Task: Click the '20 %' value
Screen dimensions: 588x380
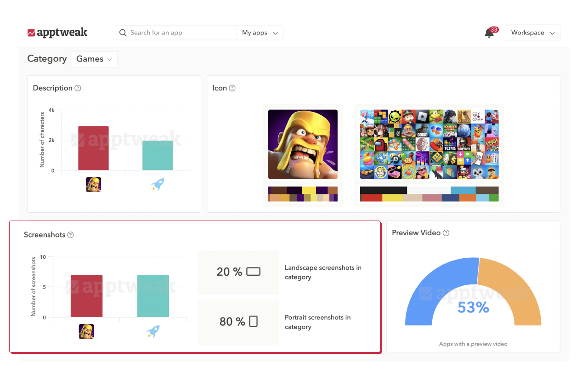Action: (x=229, y=272)
